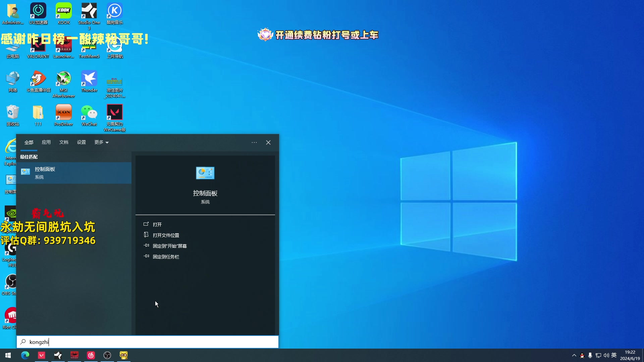
Task: Open the Administrator folder icon
Action: pos(13,13)
